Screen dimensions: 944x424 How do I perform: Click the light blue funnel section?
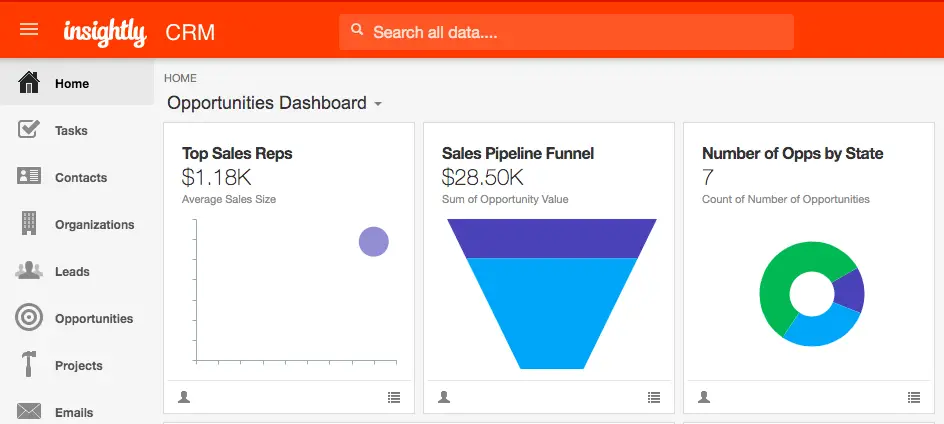pyautogui.click(x=552, y=313)
